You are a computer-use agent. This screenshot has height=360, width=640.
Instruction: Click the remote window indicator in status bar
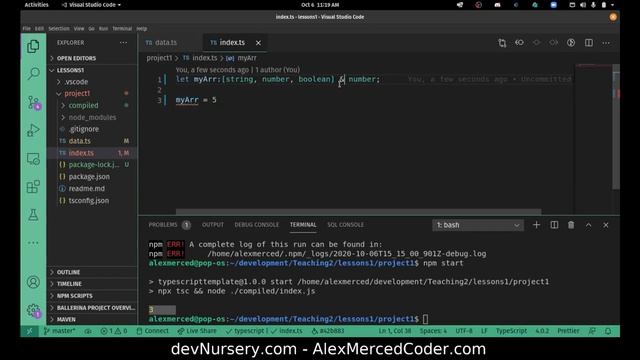pos(29,331)
